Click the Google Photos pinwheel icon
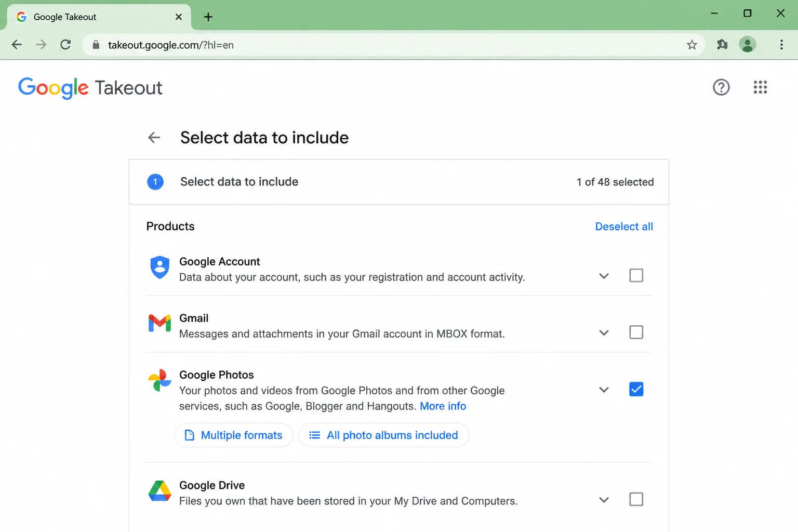Viewport: 798px width, 532px height. [x=159, y=381]
